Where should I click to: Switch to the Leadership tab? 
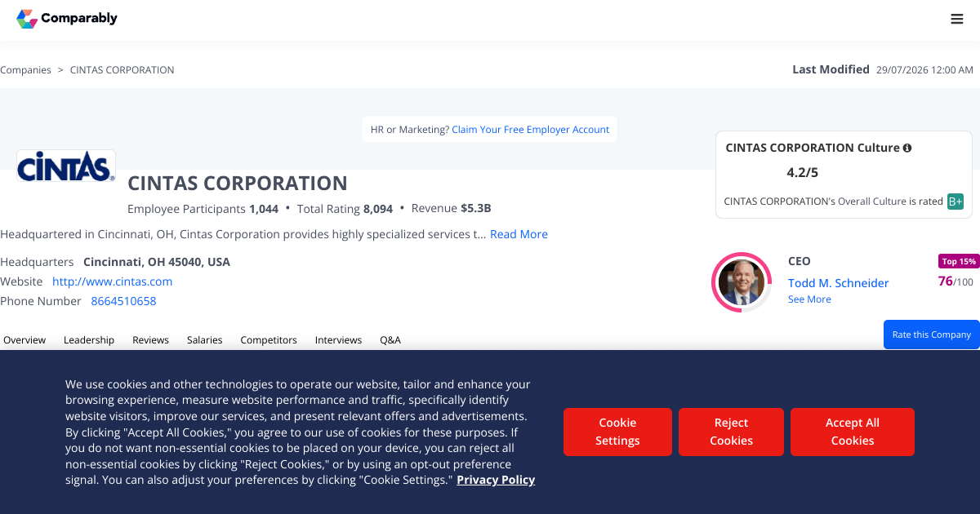(x=89, y=340)
